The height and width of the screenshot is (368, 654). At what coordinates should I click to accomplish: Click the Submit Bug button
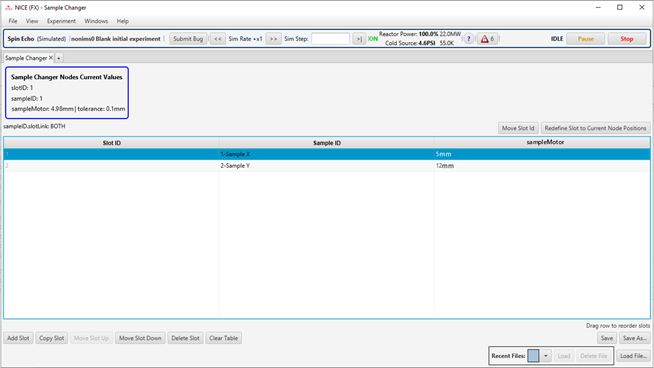coord(188,39)
